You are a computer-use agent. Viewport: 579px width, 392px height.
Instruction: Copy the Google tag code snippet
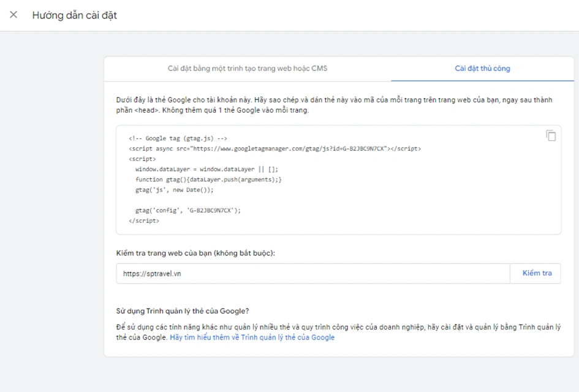pyautogui.click(x=551, y=135)
